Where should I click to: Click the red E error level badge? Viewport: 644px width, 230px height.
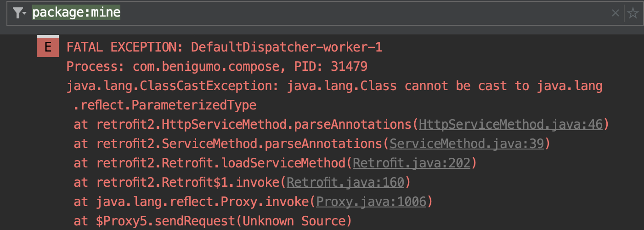48,47
